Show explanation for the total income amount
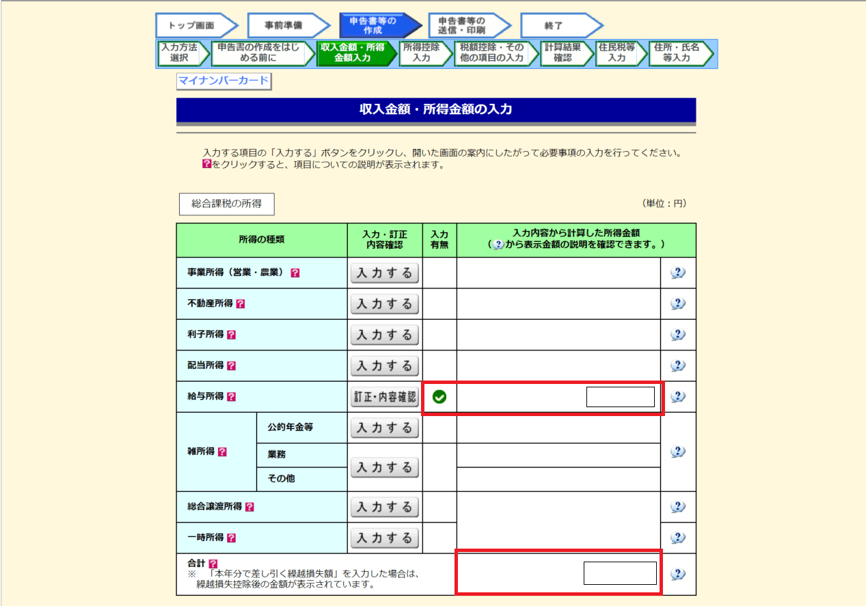Image resolution: width=868 pixels, height=606 pixels. pyautogui.click(x=677, y=574)
